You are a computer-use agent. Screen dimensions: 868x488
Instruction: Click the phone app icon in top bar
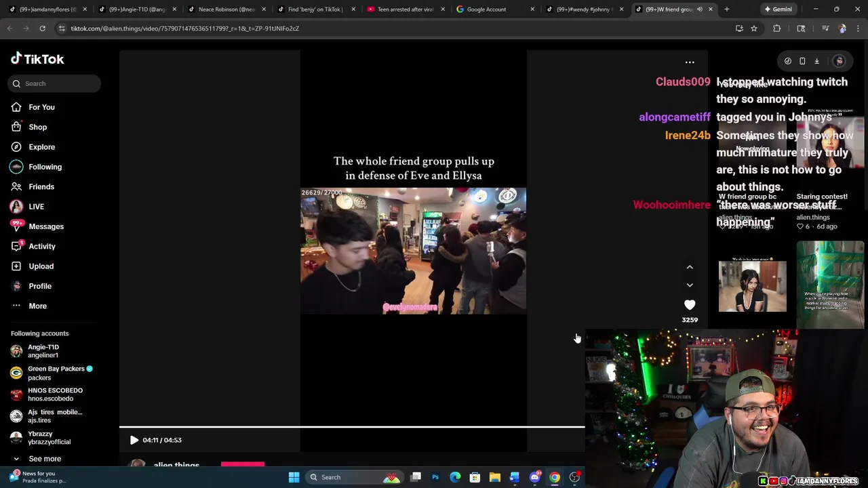pos(802,61)
